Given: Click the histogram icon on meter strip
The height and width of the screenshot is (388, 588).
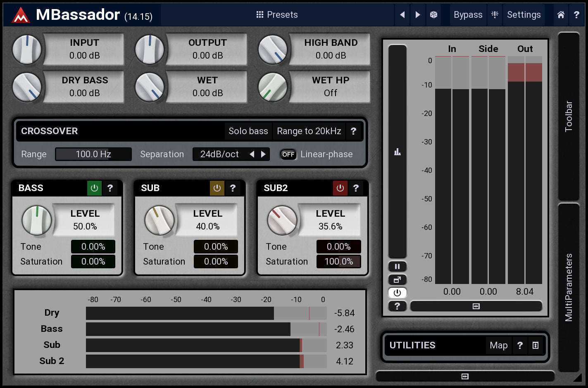Looking at the screenshot, I should (x=397, y=152).
